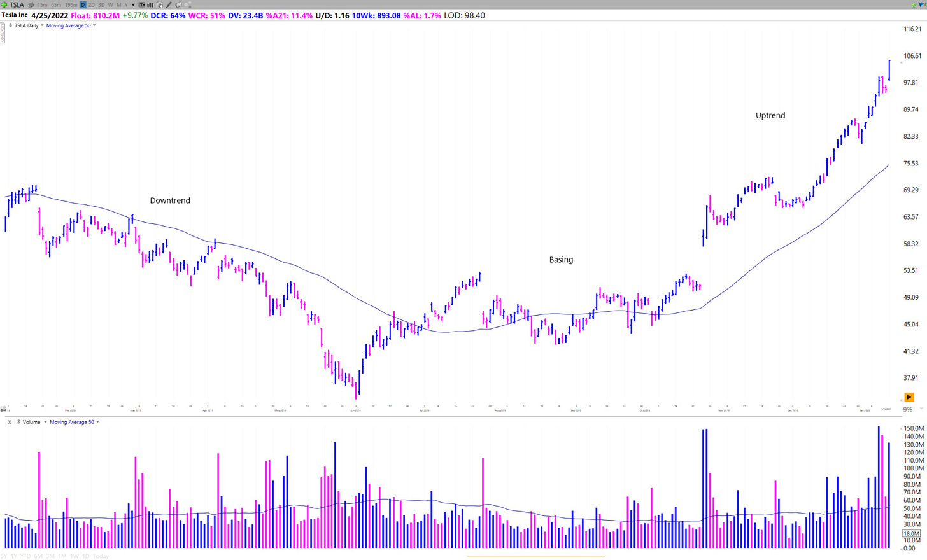This screenshot has height=560, width=927.
Task: Click the +9.77% change value
Action: tap(135, 15)
